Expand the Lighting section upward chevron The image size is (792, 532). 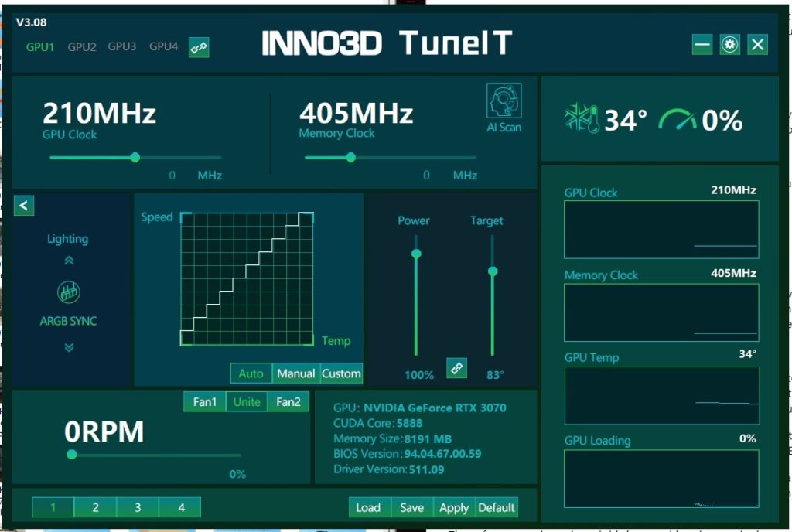point(68,261)
